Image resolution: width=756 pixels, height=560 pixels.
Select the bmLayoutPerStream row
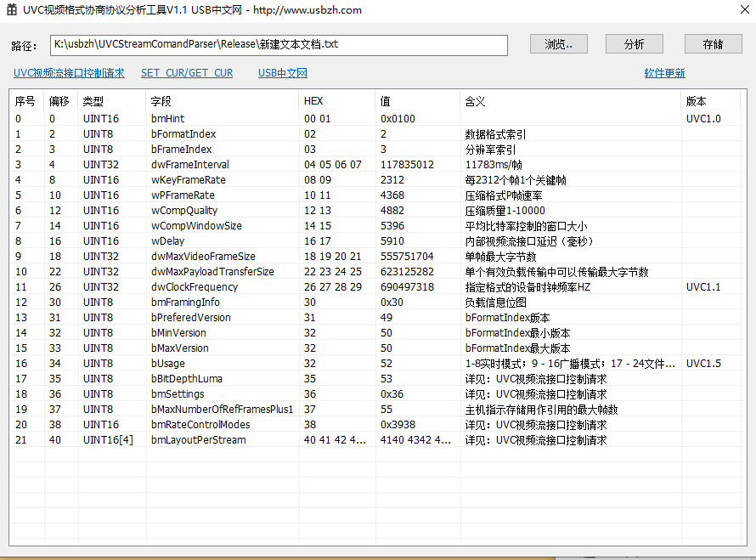pos(199,440)
